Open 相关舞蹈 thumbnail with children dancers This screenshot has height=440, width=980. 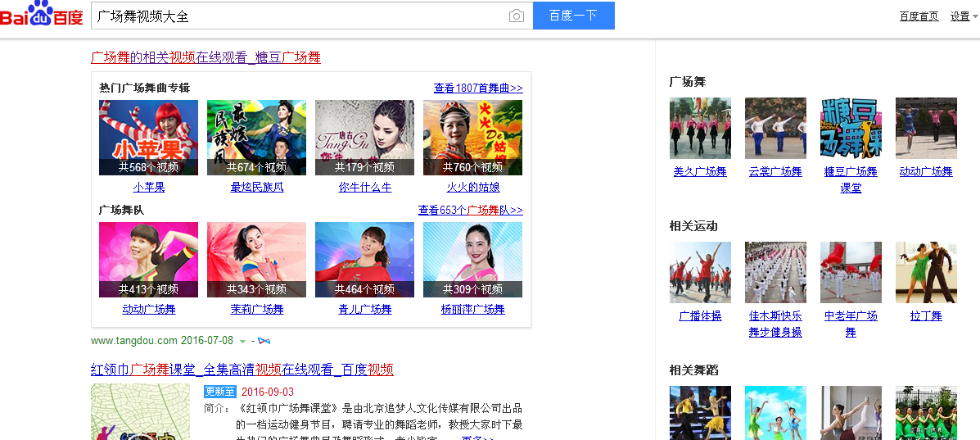(x=775, y=413)
